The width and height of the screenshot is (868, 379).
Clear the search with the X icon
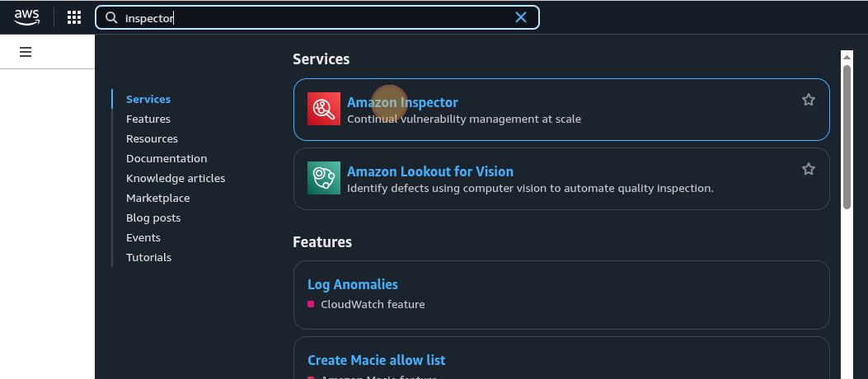[521, 17]
